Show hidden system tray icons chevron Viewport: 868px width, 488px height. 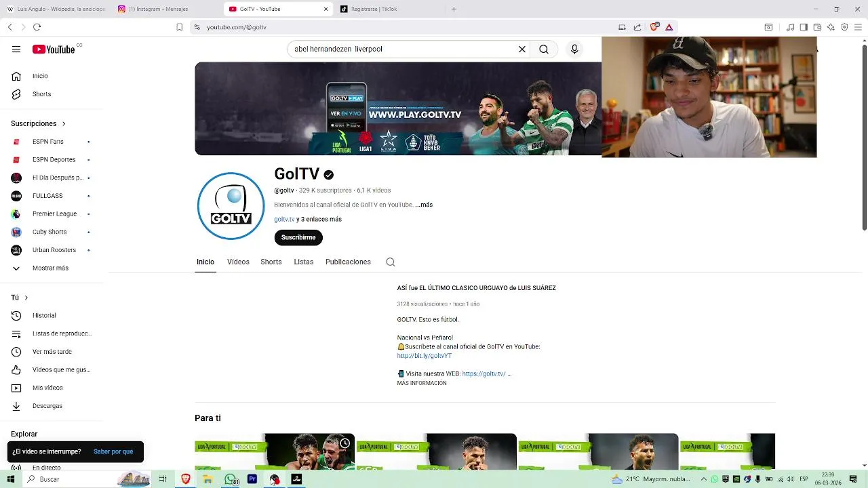(x=703, y=479)
